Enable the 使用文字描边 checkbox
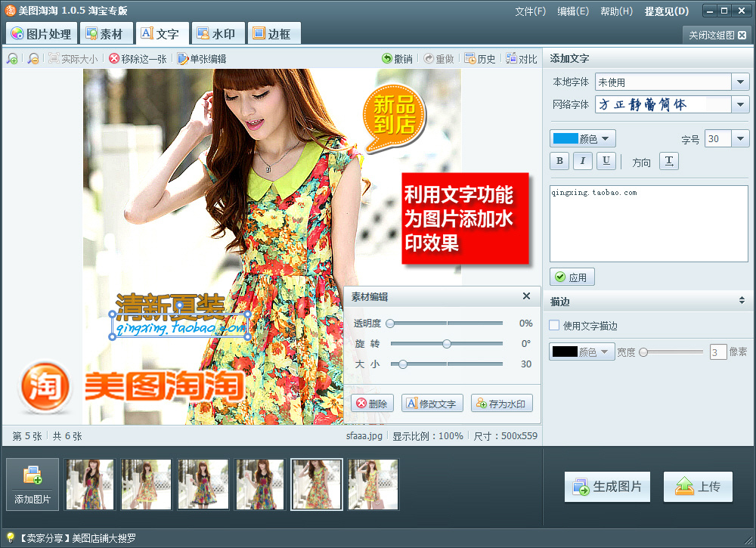Viewport: 756px width, 548px height. (554, 325)
